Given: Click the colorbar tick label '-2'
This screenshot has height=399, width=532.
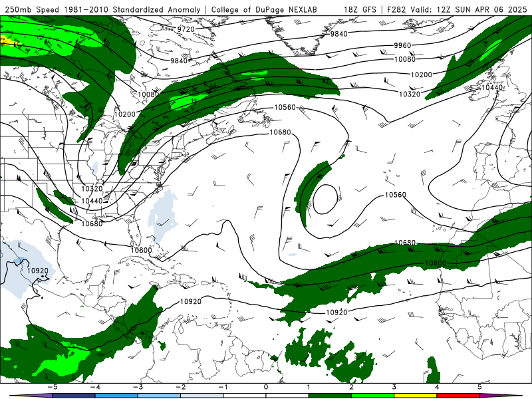Looking at the screenshot, I should [x=180, y=387].
